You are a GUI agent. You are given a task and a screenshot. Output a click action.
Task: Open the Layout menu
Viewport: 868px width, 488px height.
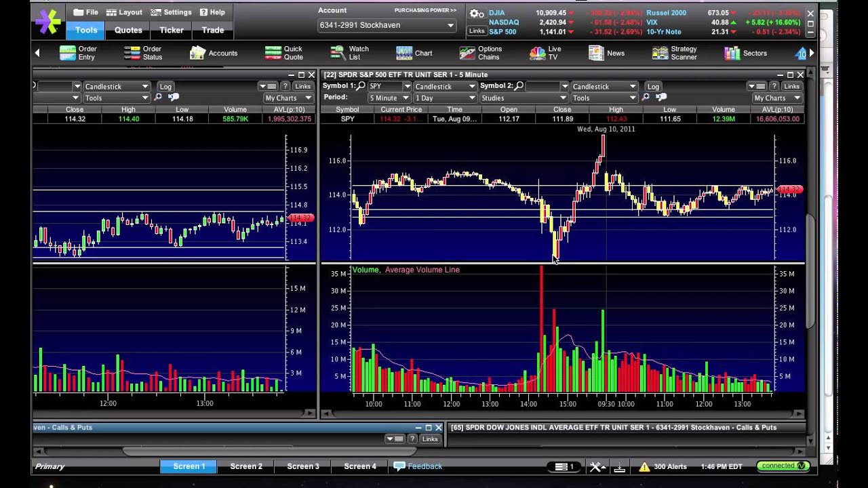[125, 12]
